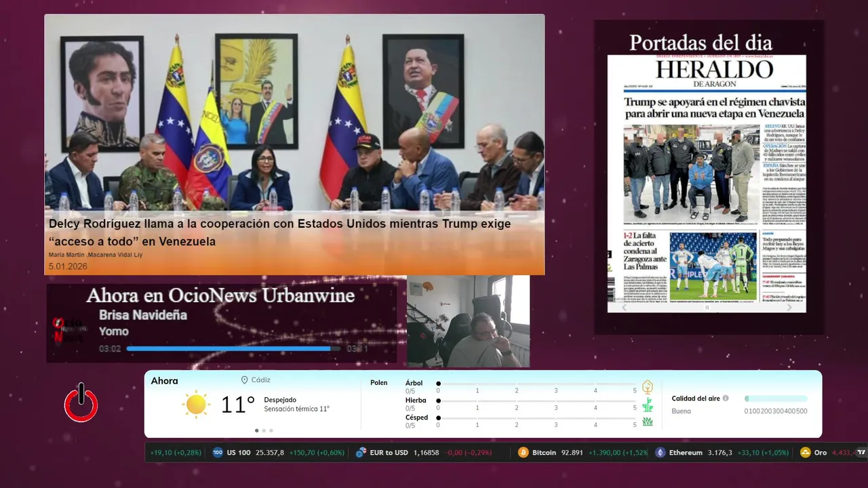The width and height of the screenshot is (868, 488).
Task: Click the webcam feed thumbnail
Action: click(x=468, y=321)
